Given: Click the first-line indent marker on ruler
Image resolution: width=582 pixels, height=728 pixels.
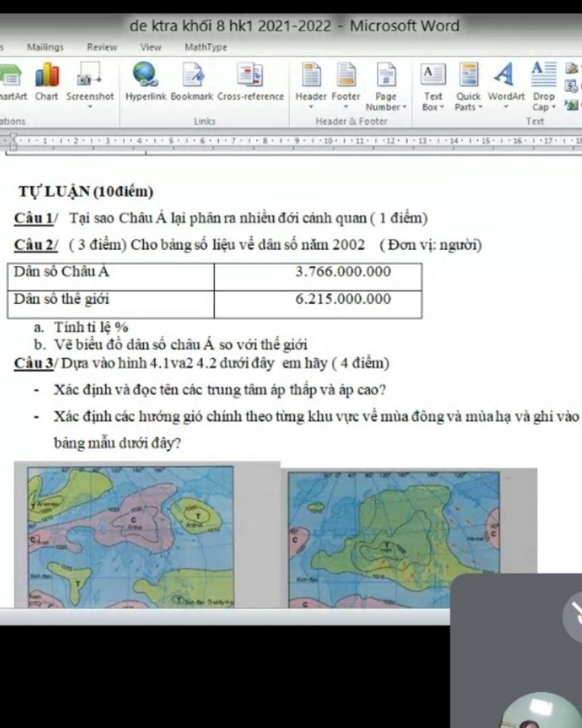Looking at the screenshot, I should (x=13, y=136).
